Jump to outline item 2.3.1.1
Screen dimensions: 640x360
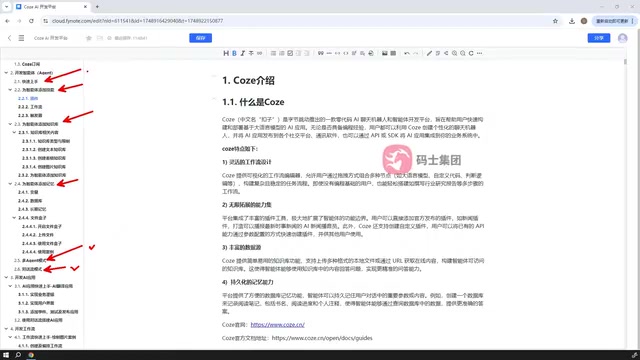[46, 141]
